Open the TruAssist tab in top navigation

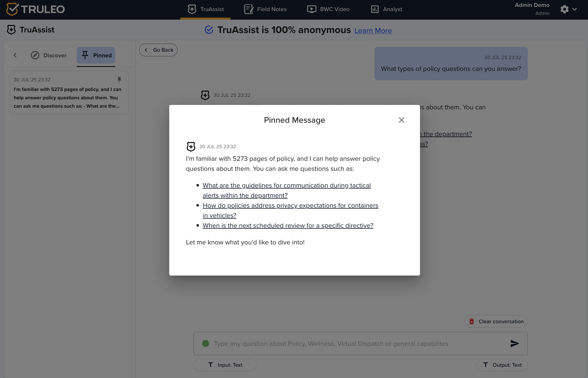(205, 9)
